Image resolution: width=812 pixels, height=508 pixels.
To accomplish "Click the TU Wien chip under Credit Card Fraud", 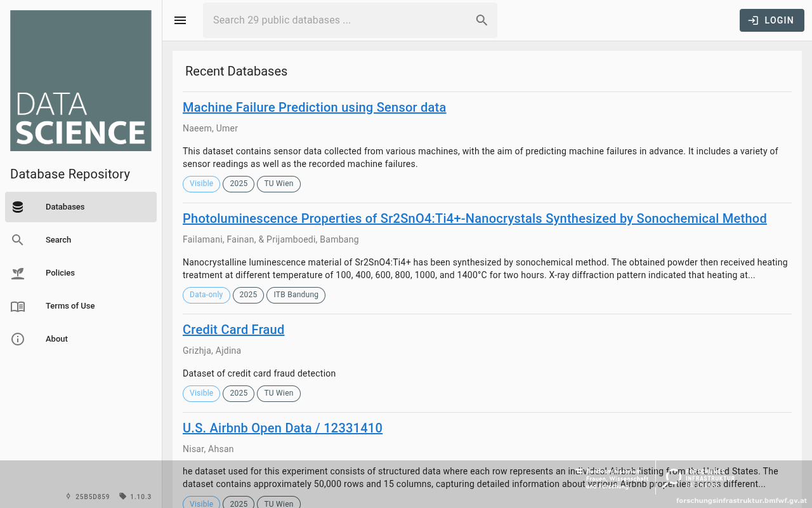I will point(278,394).
